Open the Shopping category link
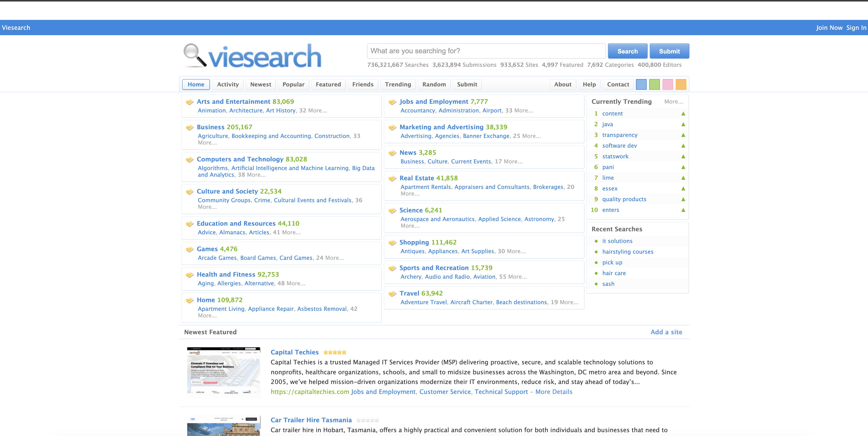868x436 pixels. [x=414, y=242]
